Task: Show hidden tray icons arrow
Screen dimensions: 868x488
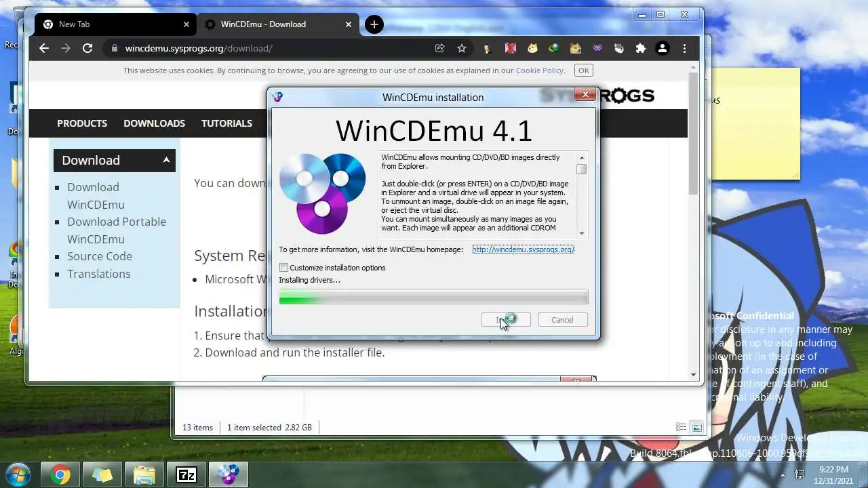Action: 784,475
